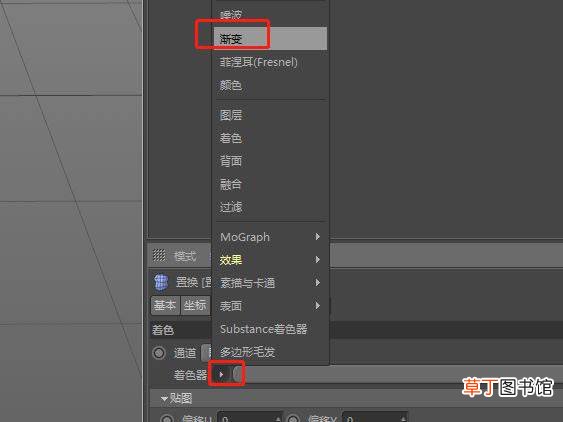The width and height of the screenshot is (563, 422).
Task: Select the 背面 shader option
Action: point(270,161)
